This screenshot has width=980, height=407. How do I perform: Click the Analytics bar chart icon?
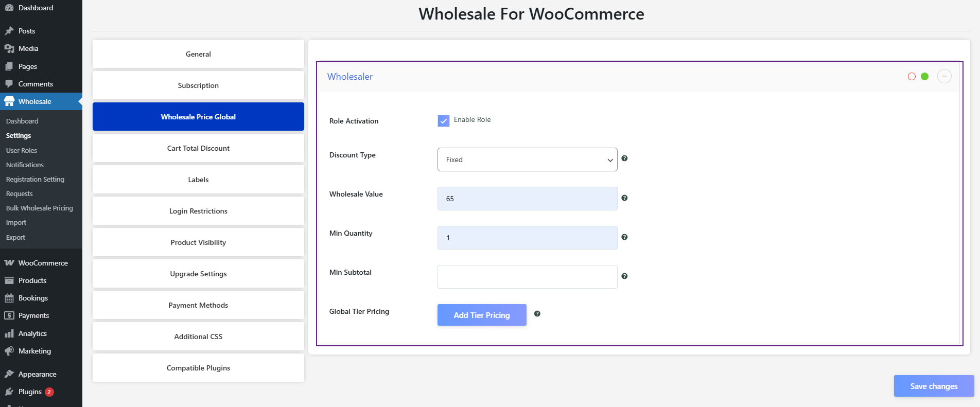pos(9,333)
